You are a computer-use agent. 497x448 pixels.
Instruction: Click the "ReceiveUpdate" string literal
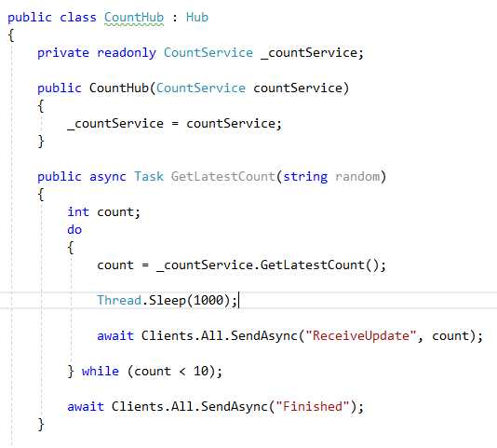click(361, 335)
